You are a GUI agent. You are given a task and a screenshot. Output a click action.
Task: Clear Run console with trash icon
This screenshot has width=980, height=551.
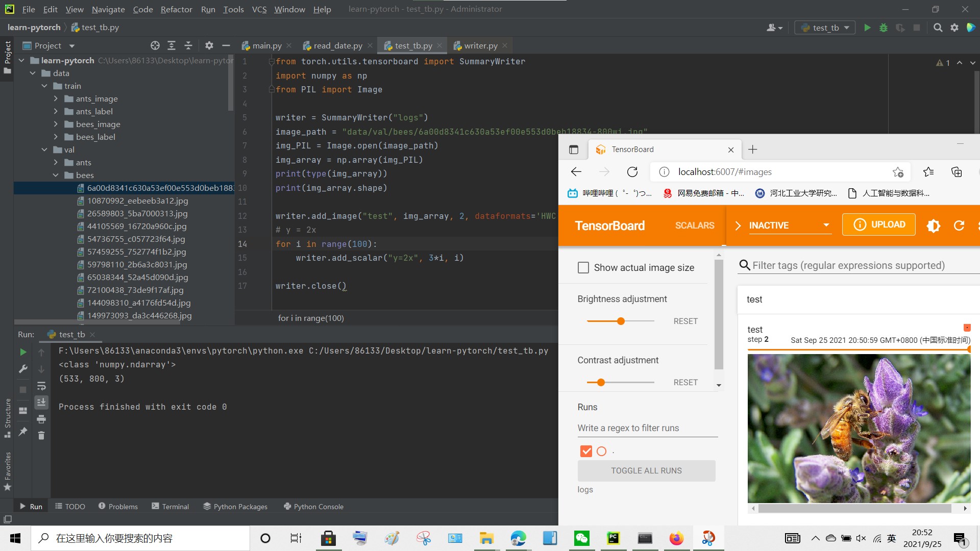click(x=41, y=435)
